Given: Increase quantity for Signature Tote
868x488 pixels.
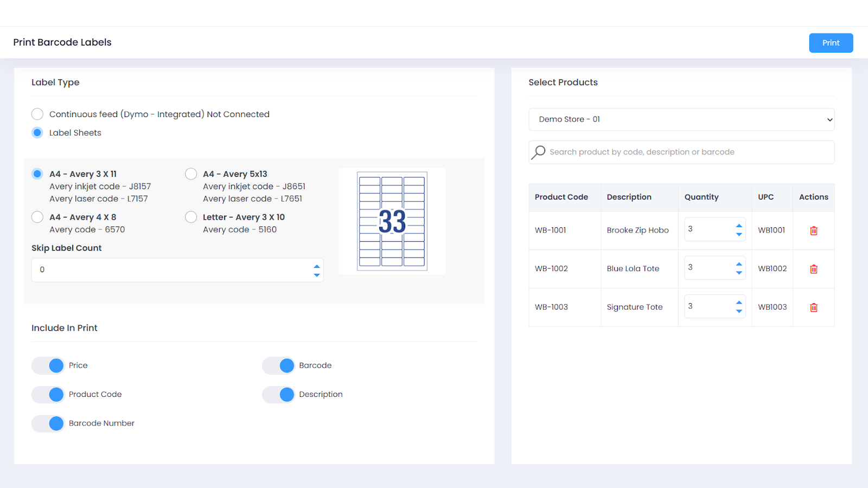Looking at the screenshot, I should (x=739, y=303).
